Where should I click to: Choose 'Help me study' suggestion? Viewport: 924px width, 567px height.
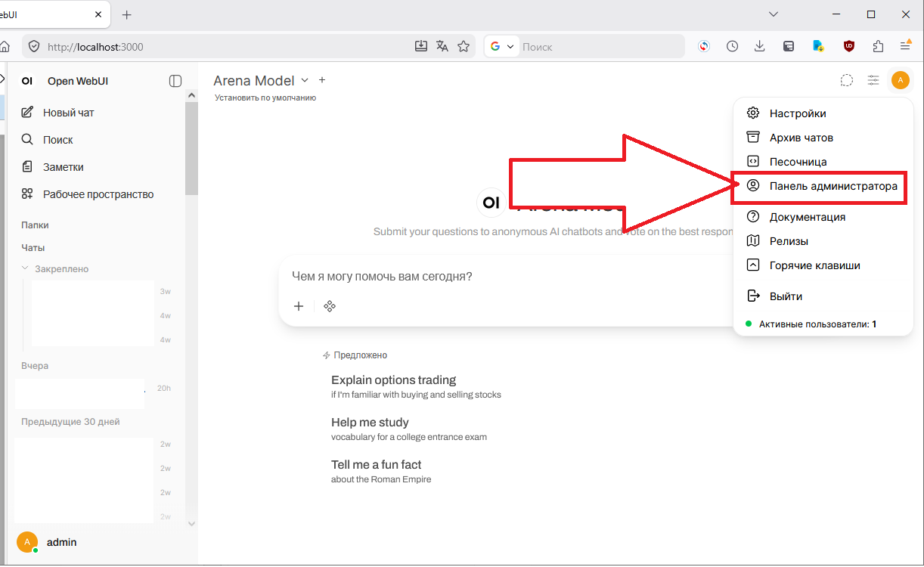pyautogui.click(x=409, y=429)
